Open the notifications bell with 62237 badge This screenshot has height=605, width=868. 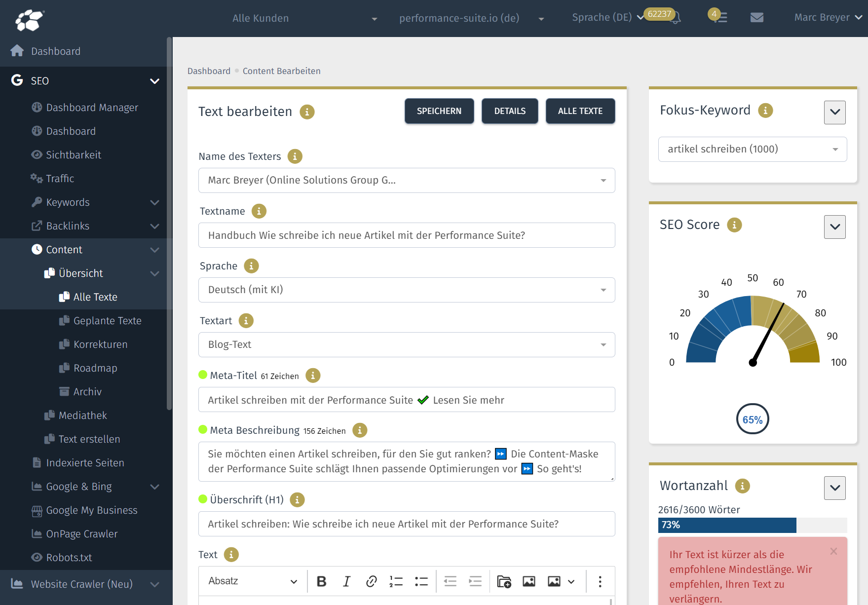[676, 18]
